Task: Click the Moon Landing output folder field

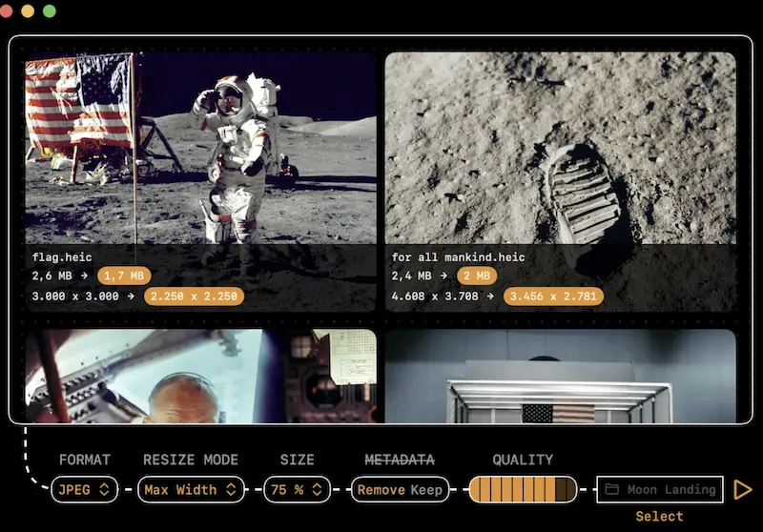Action: pyautogui.click(x=660, y=490)
